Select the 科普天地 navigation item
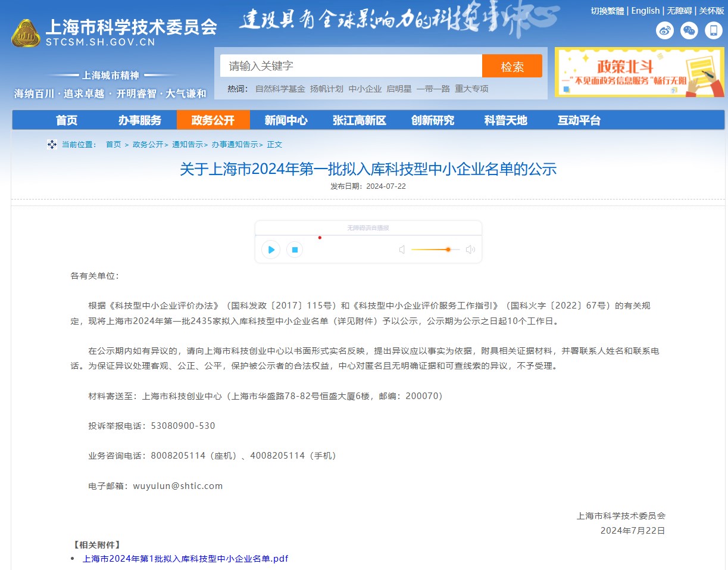 505,120
